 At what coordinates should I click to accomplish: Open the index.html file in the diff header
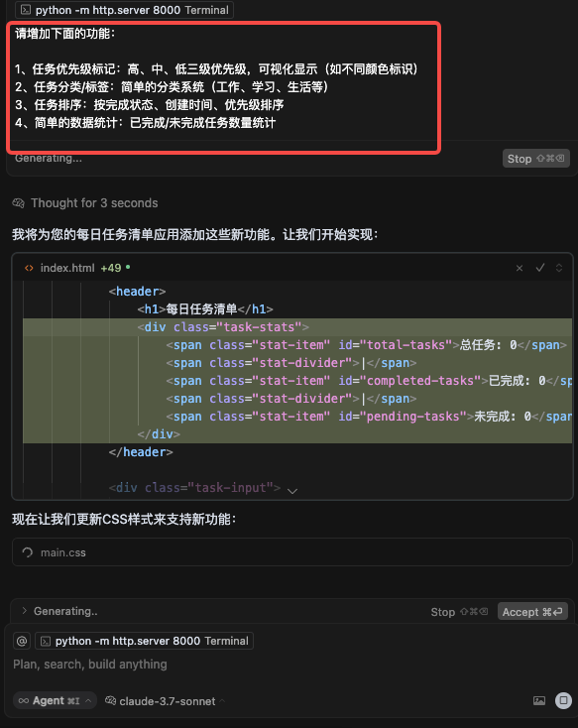tap(67, 268)
